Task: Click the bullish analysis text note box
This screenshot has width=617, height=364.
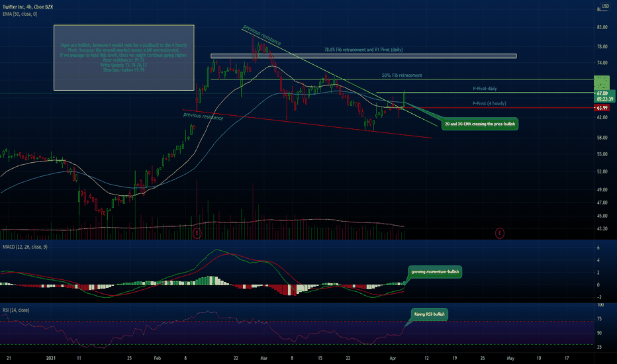Action: pos(124,58)
